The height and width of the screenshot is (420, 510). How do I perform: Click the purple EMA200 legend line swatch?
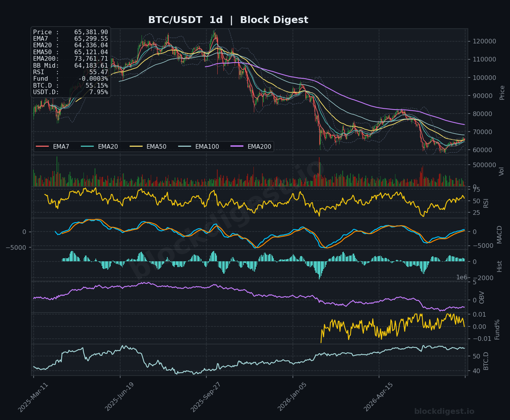coord(237,146)
